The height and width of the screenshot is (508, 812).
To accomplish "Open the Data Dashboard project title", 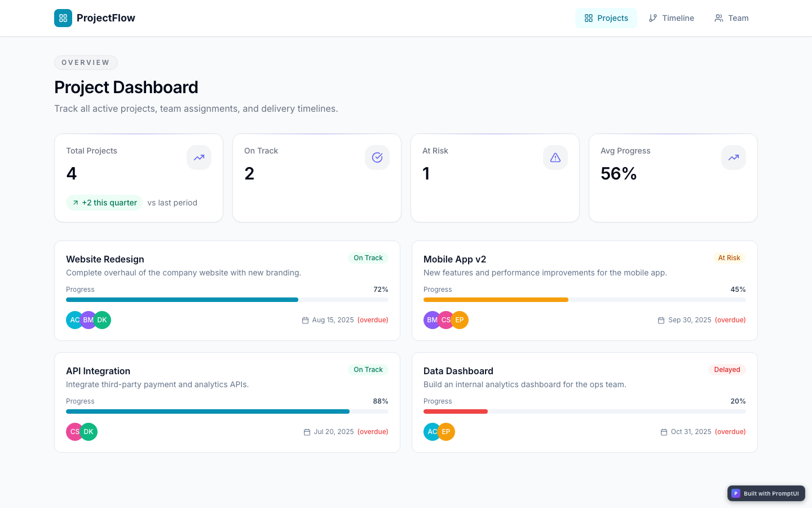I will 458,371.
